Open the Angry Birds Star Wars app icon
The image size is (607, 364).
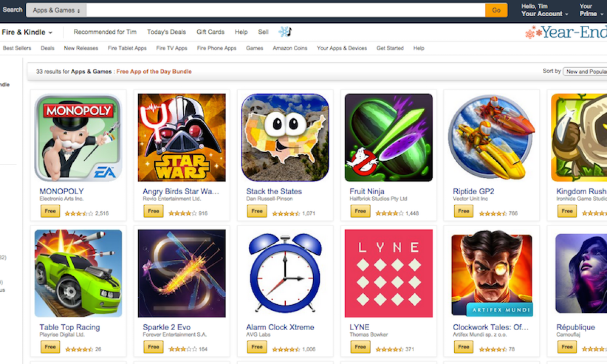pyautogui.click(x=182, y=138)
